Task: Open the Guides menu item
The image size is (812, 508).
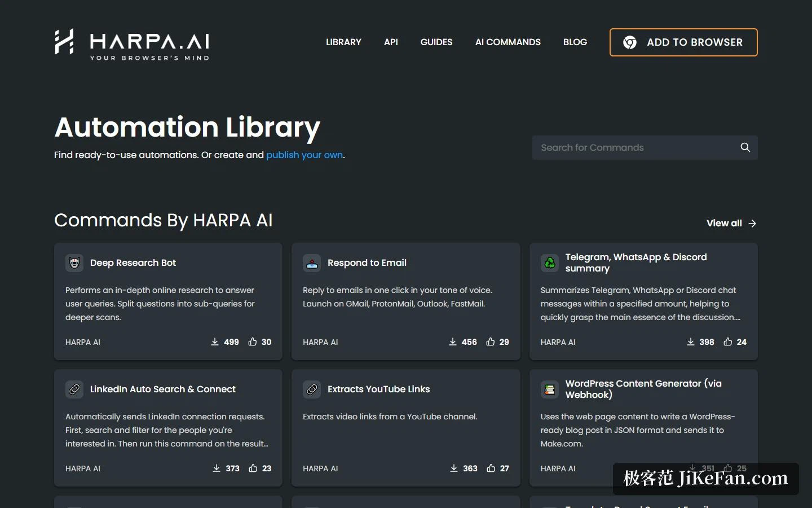Action: coord(436,42)
